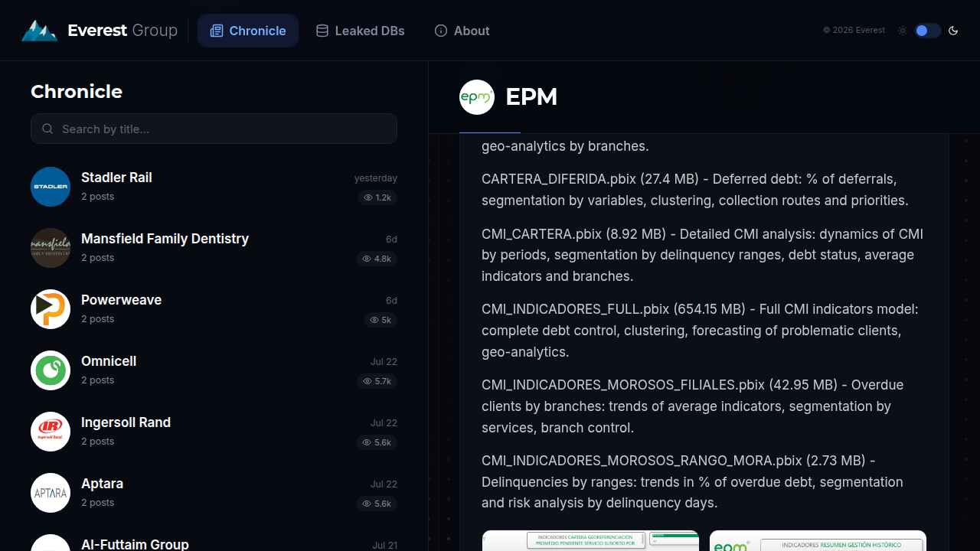980x551 pixels.
Task: Open the Omnicell entry
Action: [214, 370]
